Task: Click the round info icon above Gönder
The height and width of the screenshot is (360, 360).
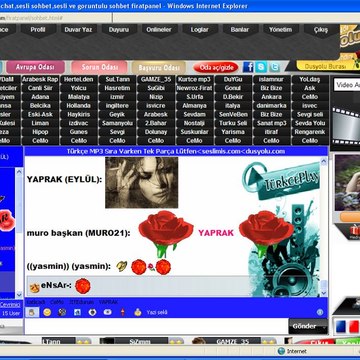Action: (x=320, y=312)
